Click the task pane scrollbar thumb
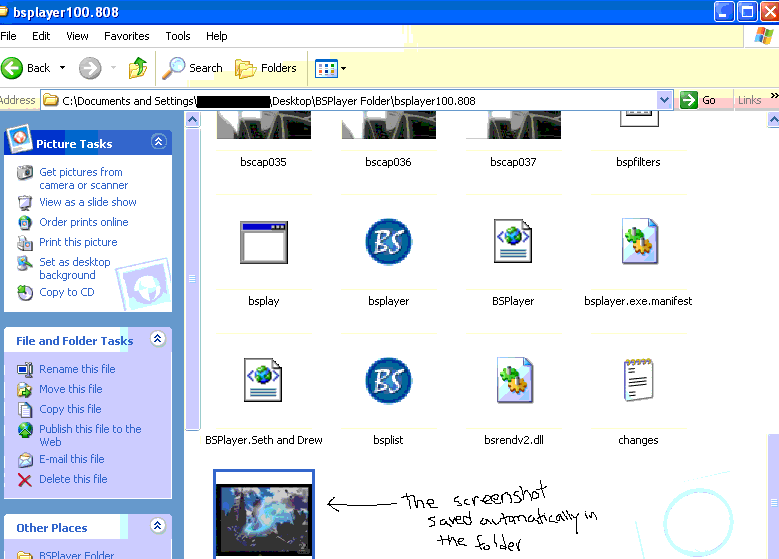The image size is (779, 559). tap(193, 279)
